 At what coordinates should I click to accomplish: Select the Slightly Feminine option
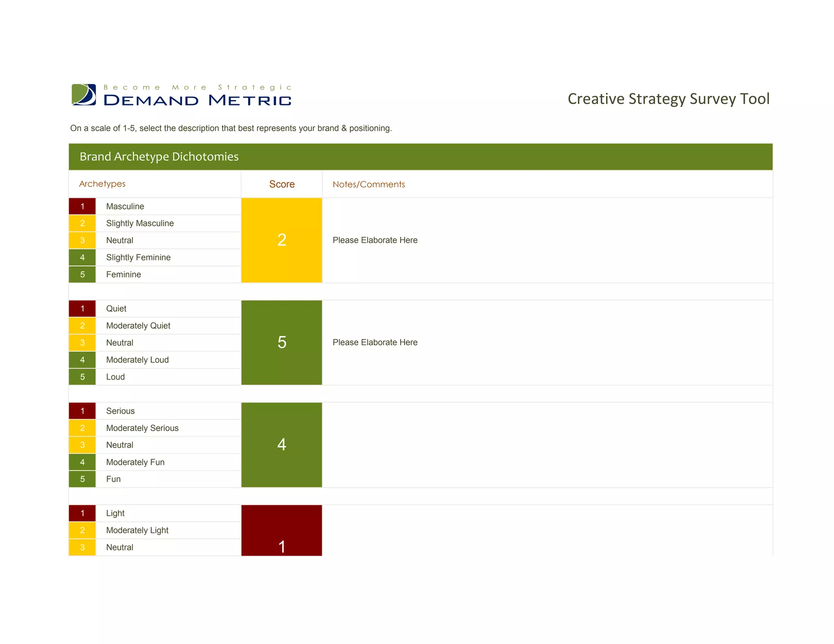click(x=138, y=258)
